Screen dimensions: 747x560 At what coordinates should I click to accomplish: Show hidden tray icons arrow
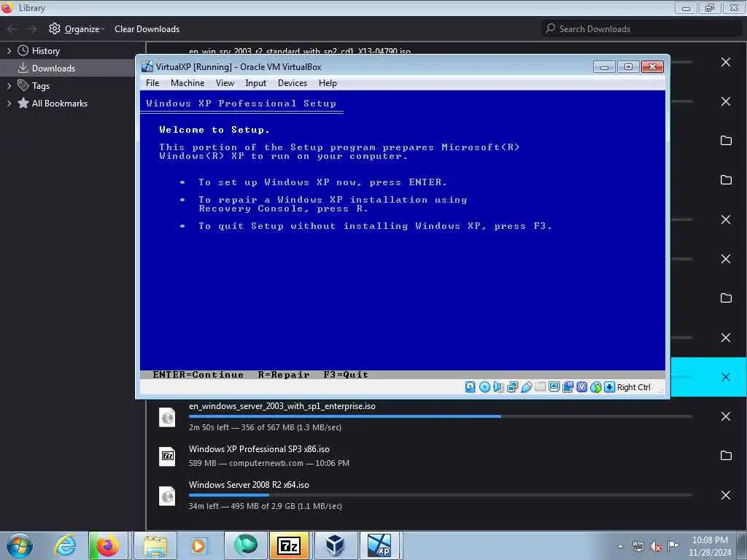click(x=620, y=546)
